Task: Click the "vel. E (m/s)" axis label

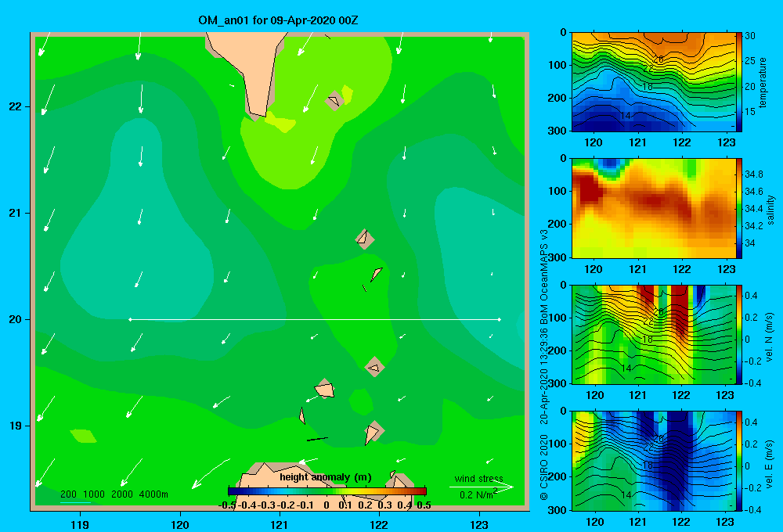Action: point(769,463)
